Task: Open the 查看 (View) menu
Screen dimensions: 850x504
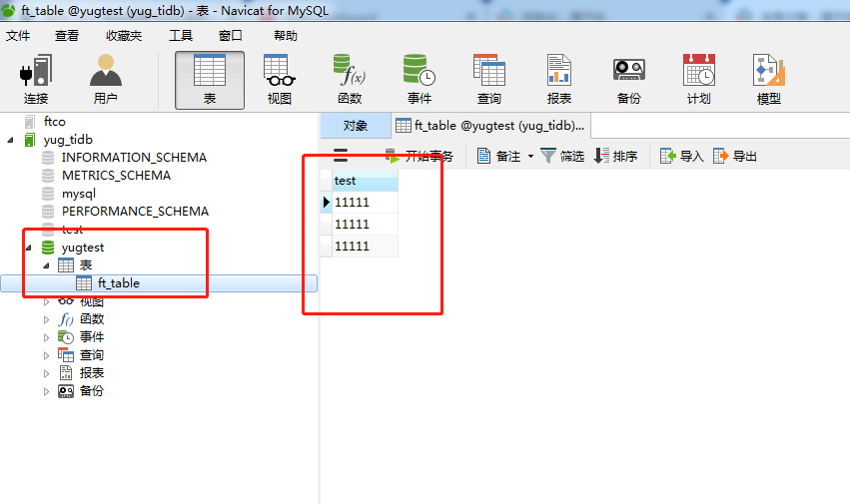Action: (x=67, y=36)
